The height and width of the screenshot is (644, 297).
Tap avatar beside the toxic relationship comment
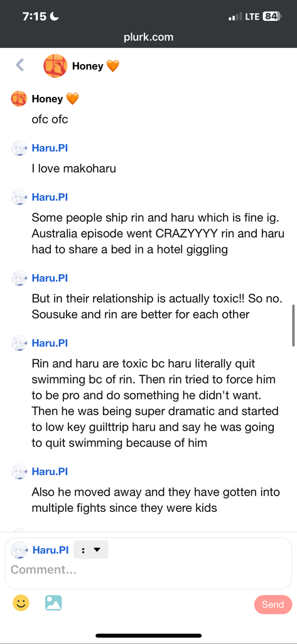pyautogui.click(x=19, y=279)
